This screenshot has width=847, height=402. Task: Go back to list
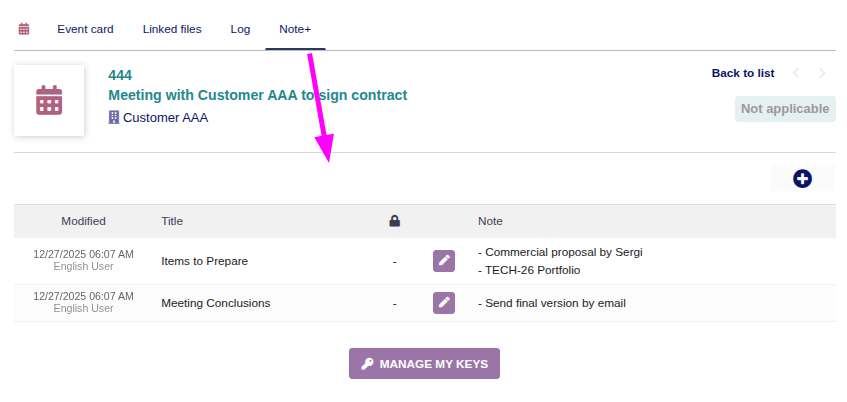(743, 73)
